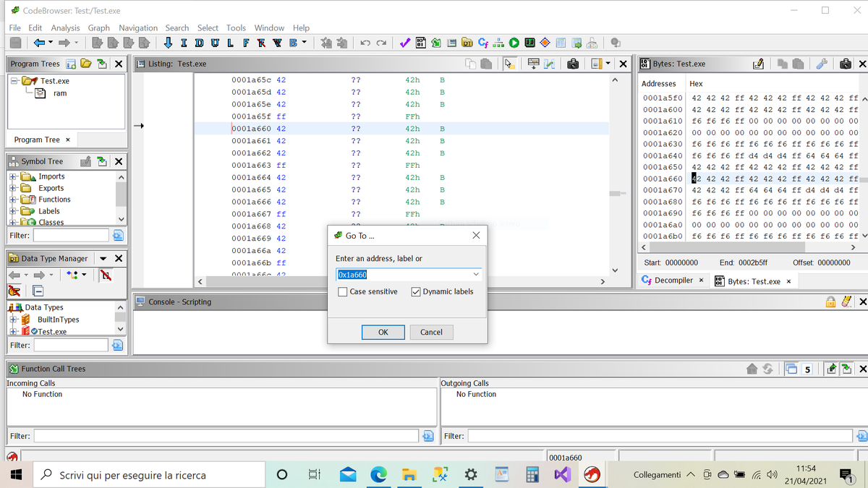Screen dimensions: 868x488
Task: Click the Undo icon in the main toolbar
Action: point(364,43)
